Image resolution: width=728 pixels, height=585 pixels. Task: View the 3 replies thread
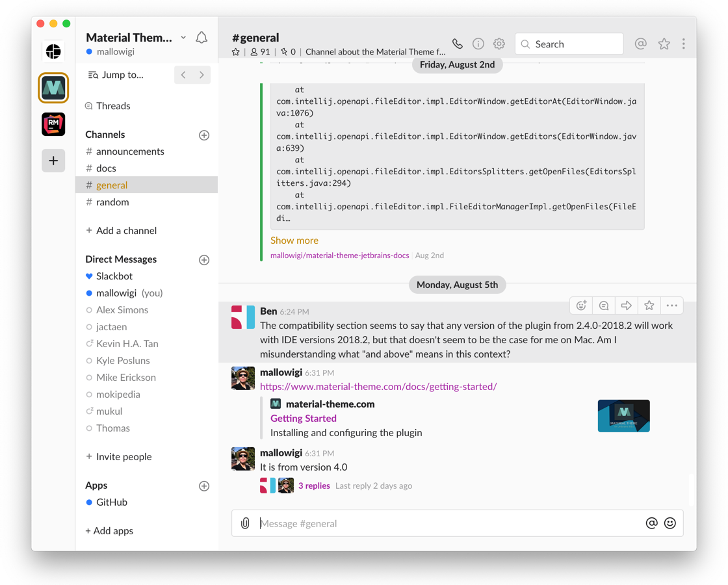pos(315,486)
